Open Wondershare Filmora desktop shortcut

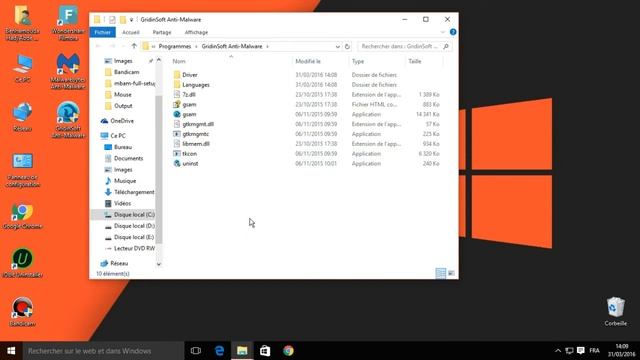pyautogui.click(x=68, y=23)
